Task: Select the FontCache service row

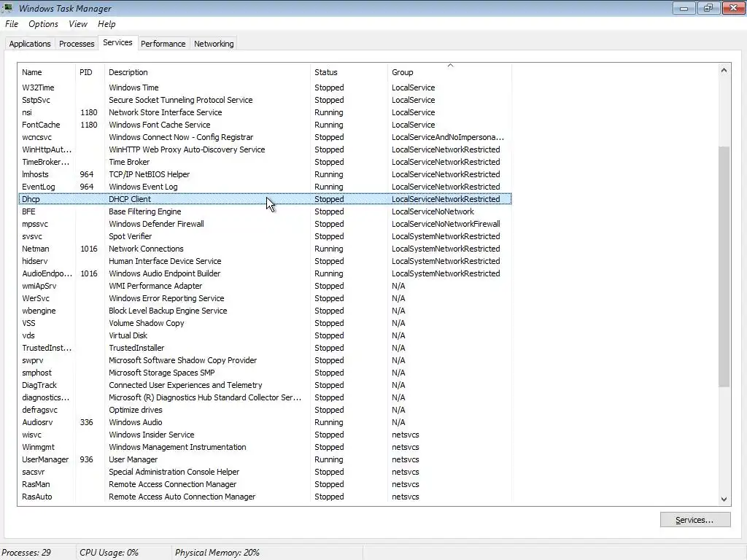Action: click(x=265, y=125)
